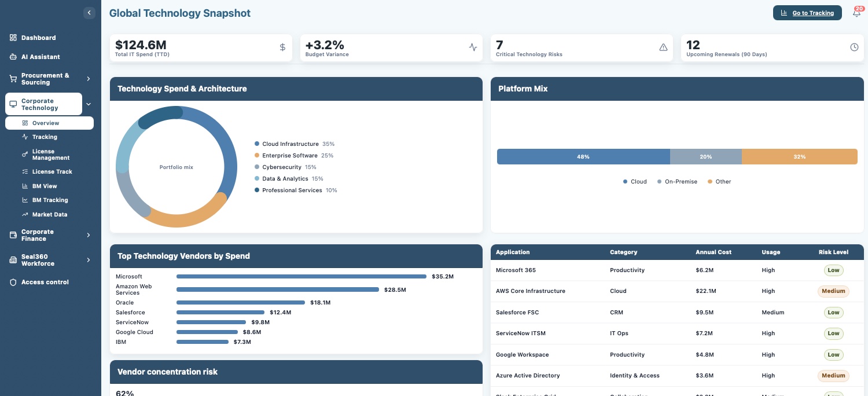This screenshot has width=868, height=396.
Task: Click the Amazon Web Services spend bar
Action: [x=278, y=289]
